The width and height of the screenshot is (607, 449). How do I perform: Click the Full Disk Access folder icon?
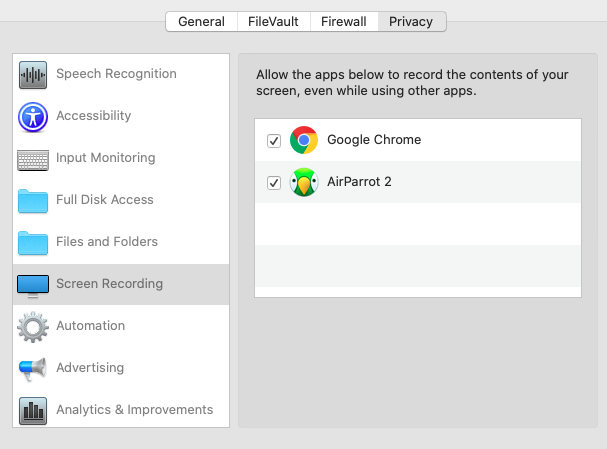[33, 201]
